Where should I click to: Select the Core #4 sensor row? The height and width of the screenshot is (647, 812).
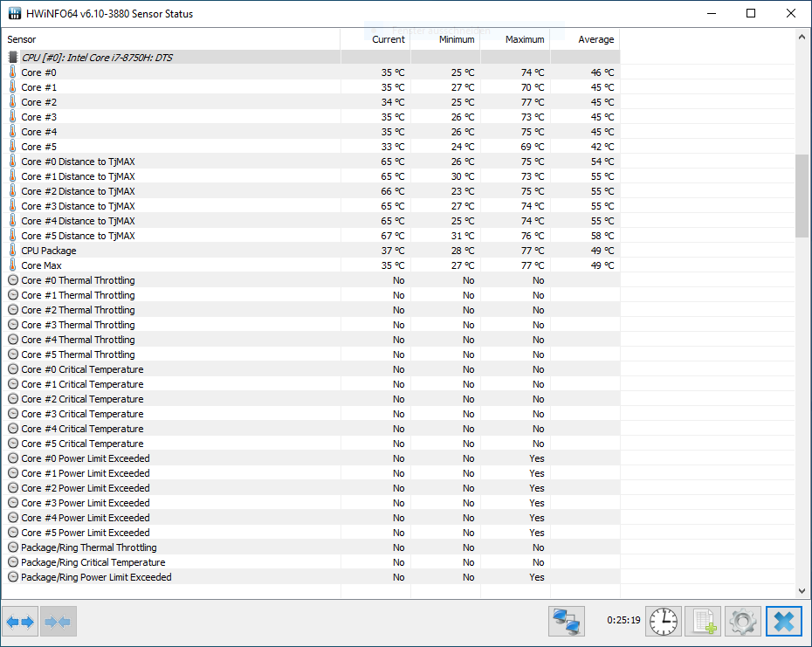pyautogui.click(x=311, y=132)
